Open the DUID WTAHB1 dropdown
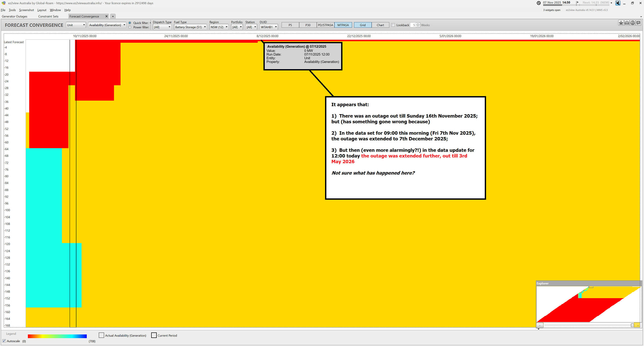644x346 pixels. [268, 27]
